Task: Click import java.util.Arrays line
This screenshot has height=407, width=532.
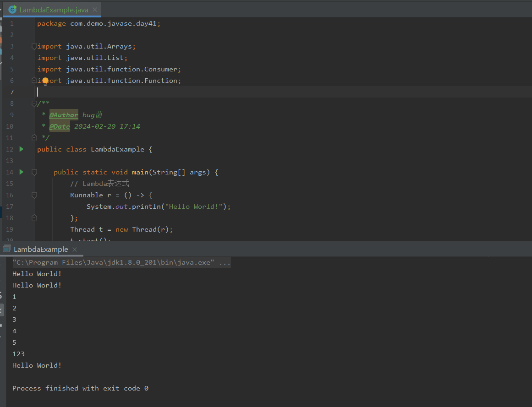Action: point(86,46)
